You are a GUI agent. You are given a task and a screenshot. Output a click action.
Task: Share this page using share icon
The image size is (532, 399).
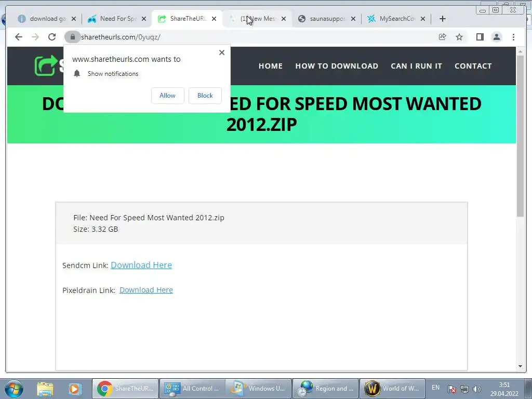point(443,37)
